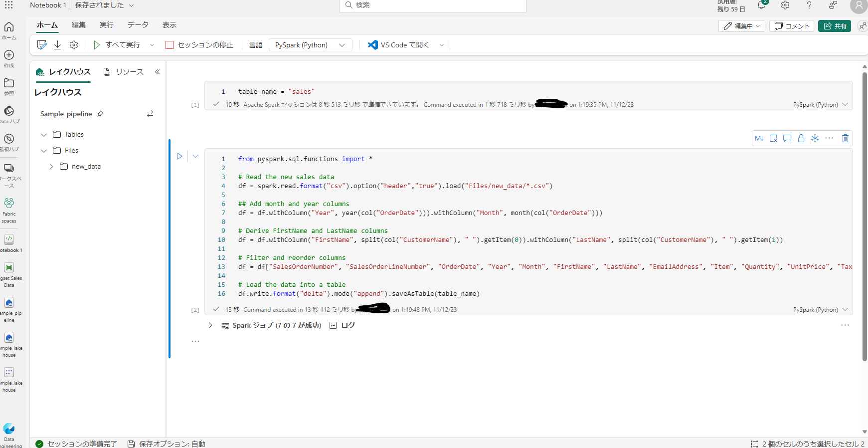This screenshot has height=448, width=868.
Task: Open the ログ link for cell output
Action: point(343,325)
